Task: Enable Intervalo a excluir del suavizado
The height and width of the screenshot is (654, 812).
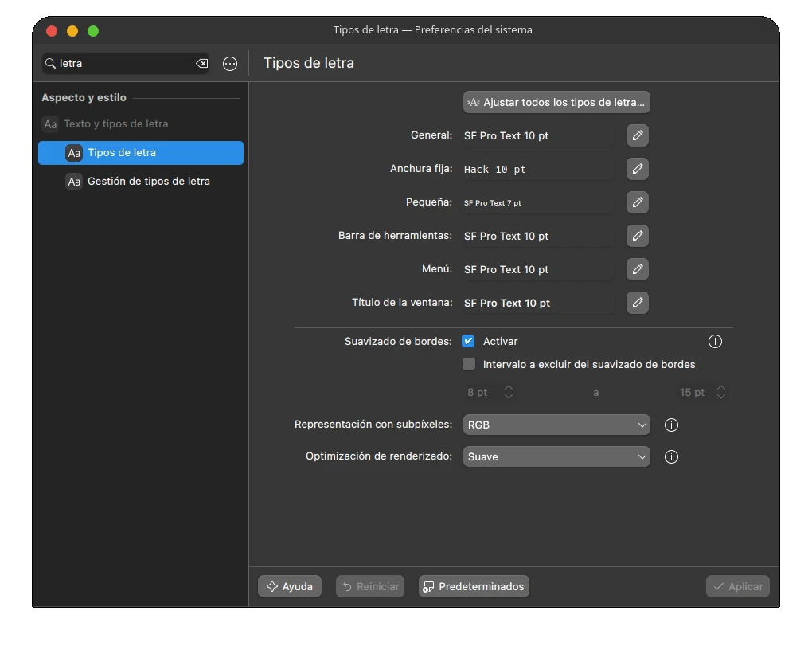Action: tap(469, 364)
